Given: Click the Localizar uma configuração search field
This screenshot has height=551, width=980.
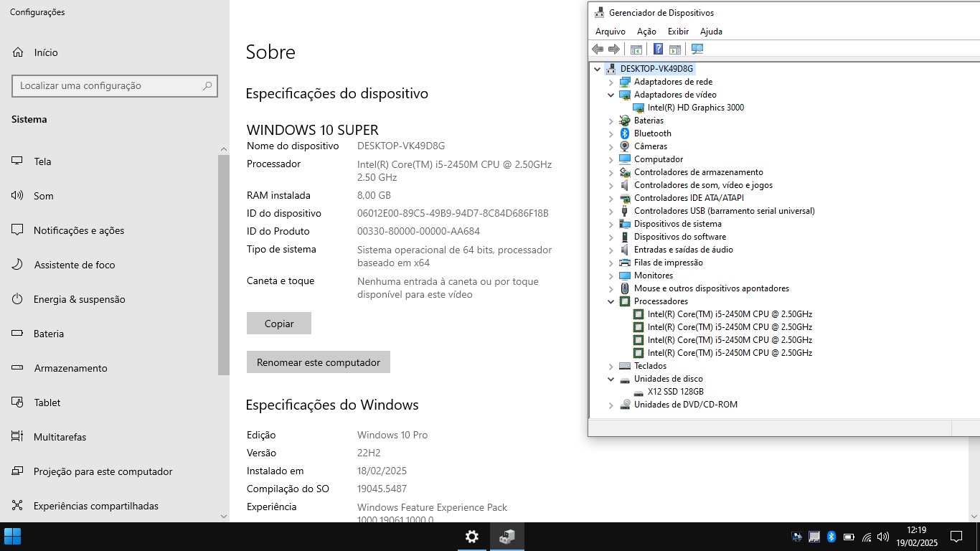Looking at the screenshot, I should pyautogui.click(x=115, y=85).
